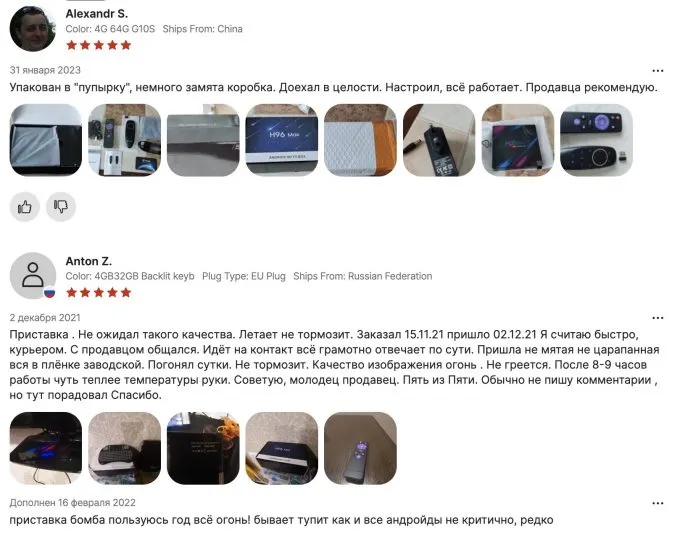This screenshot has width=680, height=533.
Task: Open more options for the 31 января 2023 review
Action: (657, 71)
